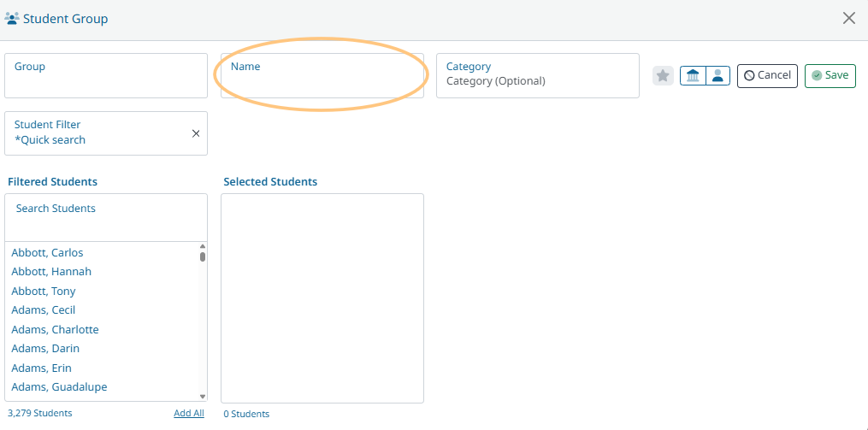Toggle the favorite star icon
868x430 pixels.
[663, 76]
